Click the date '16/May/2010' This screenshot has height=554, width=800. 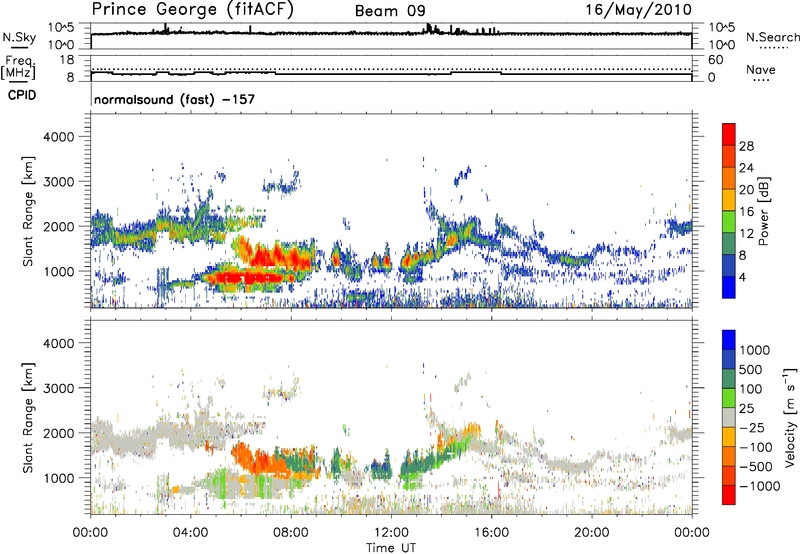click(x=638, y=10)
